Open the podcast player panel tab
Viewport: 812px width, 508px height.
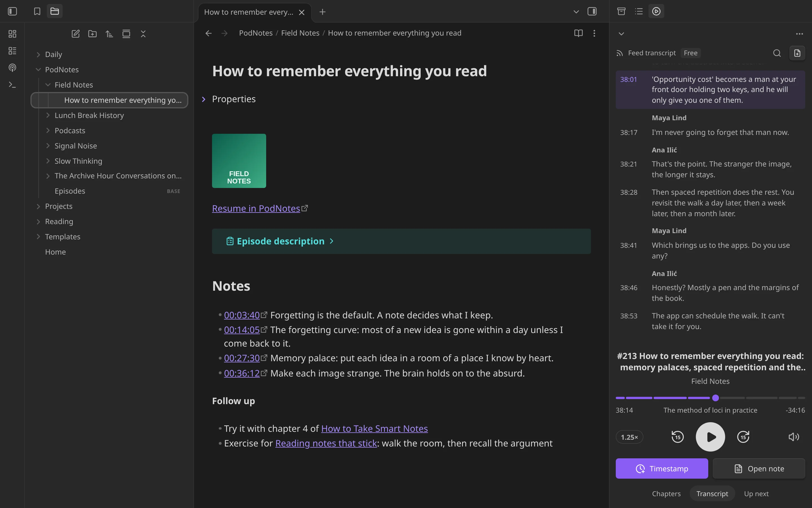(656, 11)
